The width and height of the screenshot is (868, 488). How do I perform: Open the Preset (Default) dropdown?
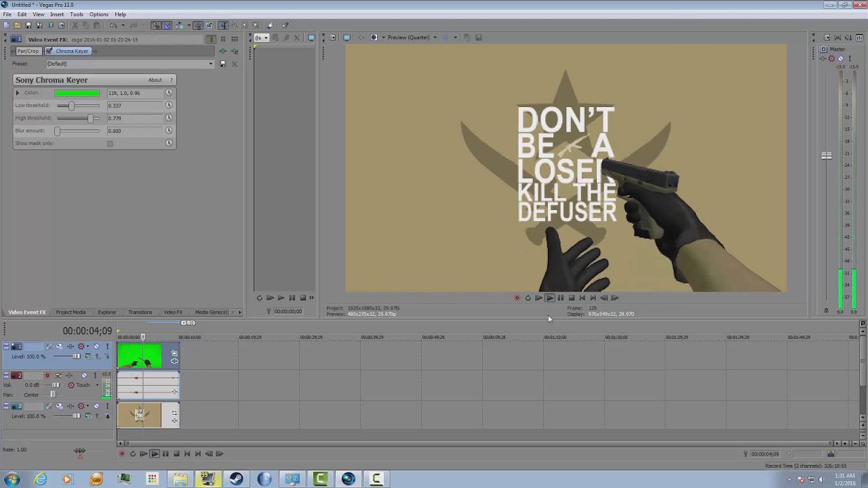[130, 64]
